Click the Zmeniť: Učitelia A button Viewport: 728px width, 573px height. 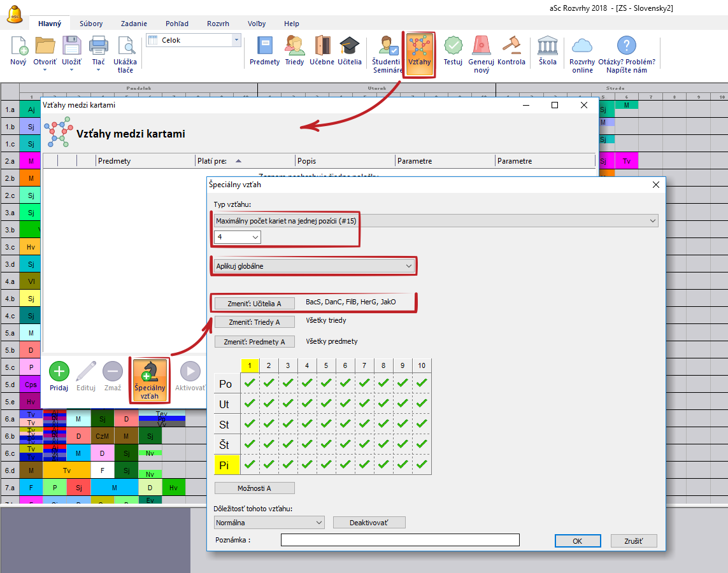point(254,303)
